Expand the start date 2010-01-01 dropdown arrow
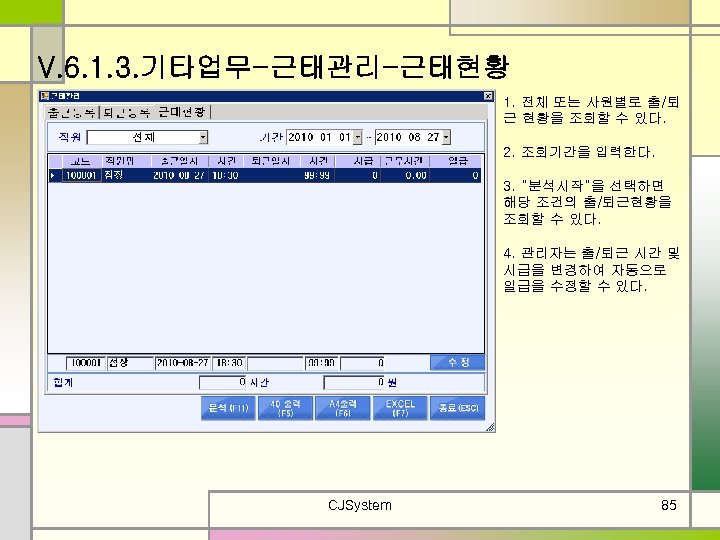720x540 pixels. 357,137
